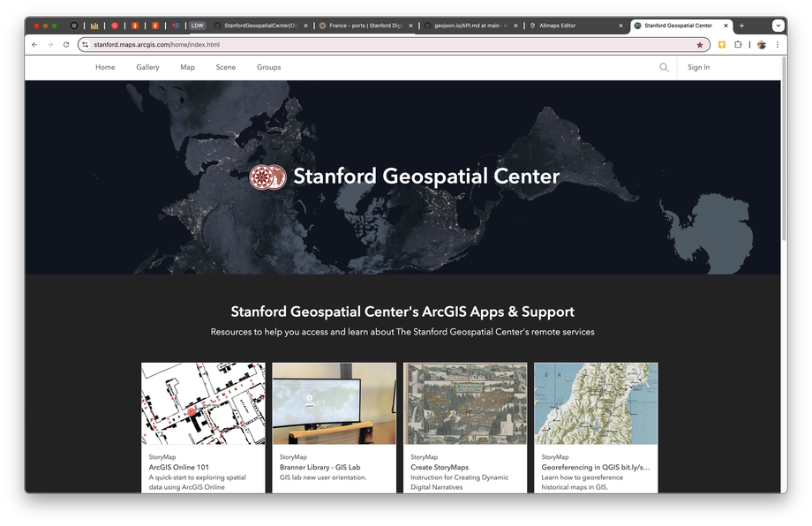The image size is (812, 526).
Task: Click the Stanford Geospatial Center banner heading
Action: pos(426,177)
